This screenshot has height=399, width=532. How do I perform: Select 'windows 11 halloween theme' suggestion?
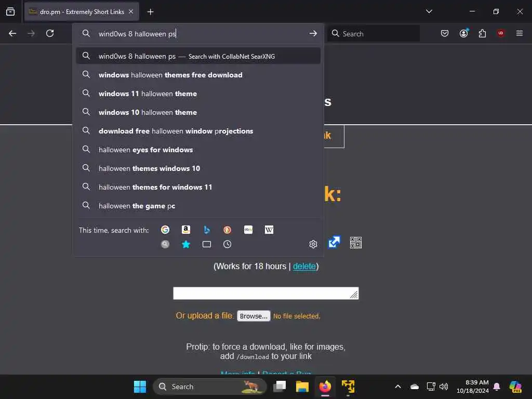click(x=198, y=94)
